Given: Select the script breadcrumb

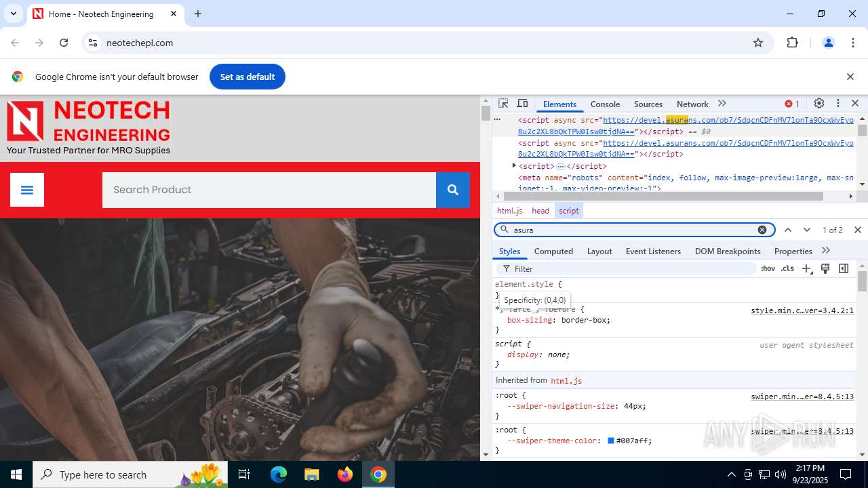Looking at the screenshot, I should (569, 211).
